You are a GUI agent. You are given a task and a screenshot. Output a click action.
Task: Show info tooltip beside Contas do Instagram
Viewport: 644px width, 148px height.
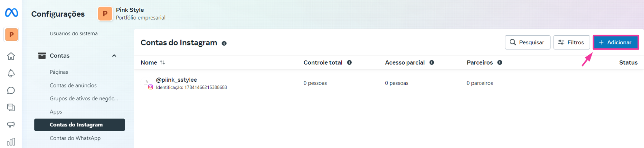coord(224,43)
